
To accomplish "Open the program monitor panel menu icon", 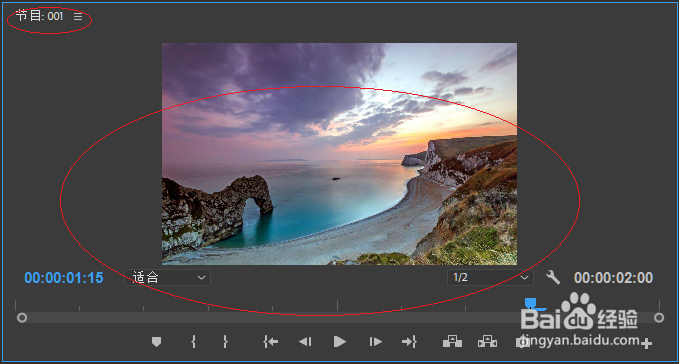I will (78, 16).
